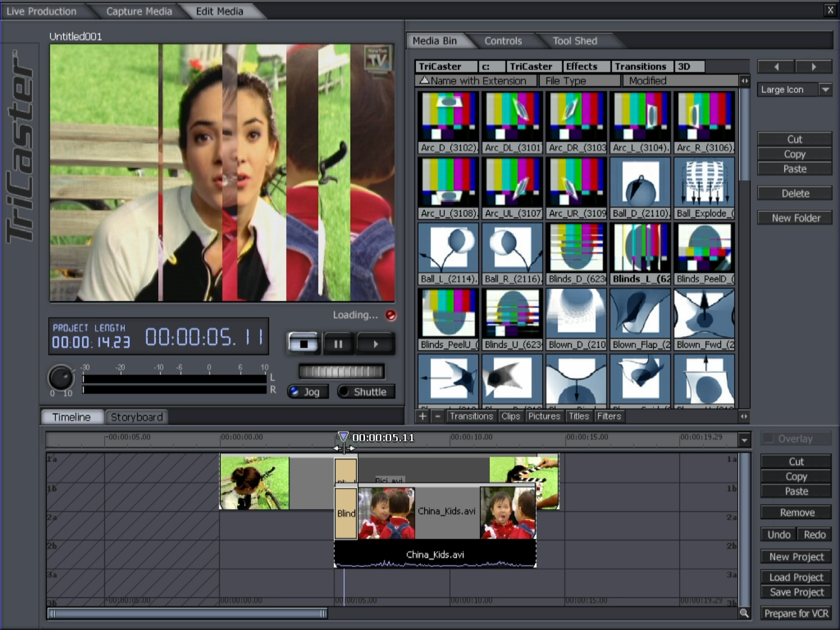Viewport: 840px width, 630px height.
Task: Click Prepare for VCR button
Action: pyautogui.click(x=796, y=613)
